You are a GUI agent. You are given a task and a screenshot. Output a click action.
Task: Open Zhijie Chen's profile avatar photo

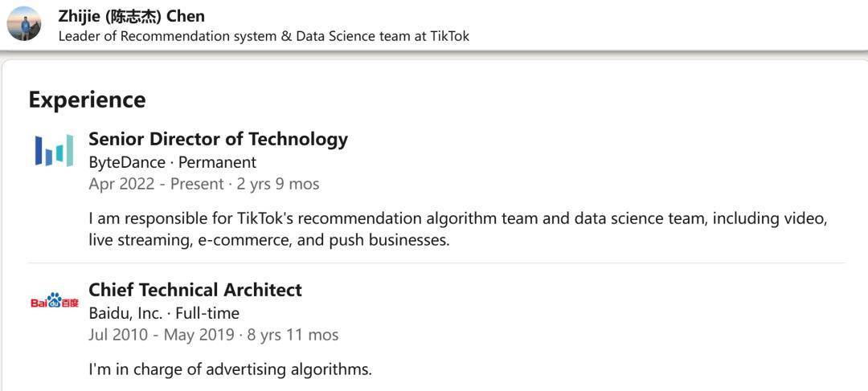click(24, 23)
